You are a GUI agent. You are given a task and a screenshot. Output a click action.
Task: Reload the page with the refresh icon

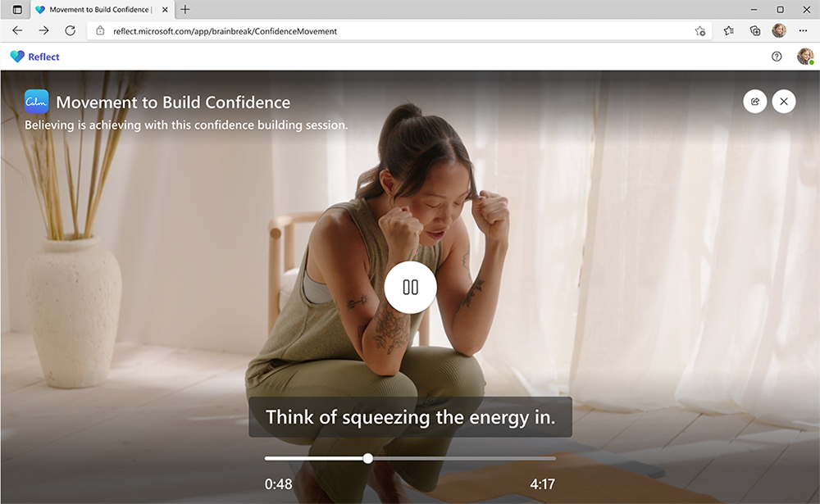coord(71,30)
